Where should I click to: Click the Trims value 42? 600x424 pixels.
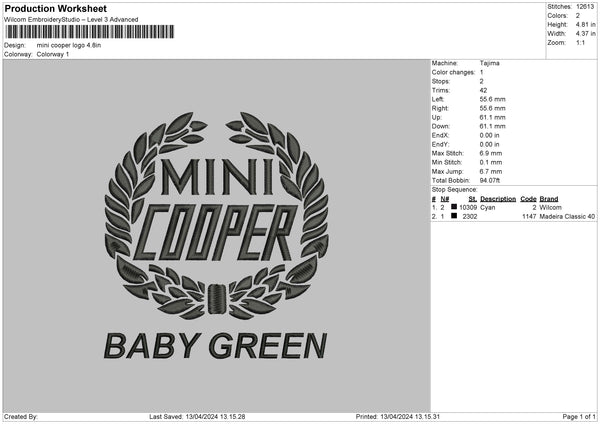coord(483,90)
